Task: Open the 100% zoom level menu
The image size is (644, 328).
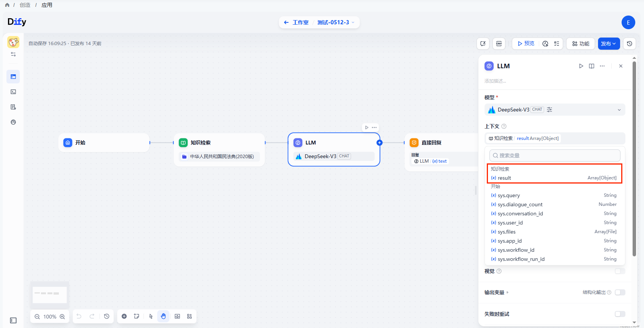Action: click(50, 317)
